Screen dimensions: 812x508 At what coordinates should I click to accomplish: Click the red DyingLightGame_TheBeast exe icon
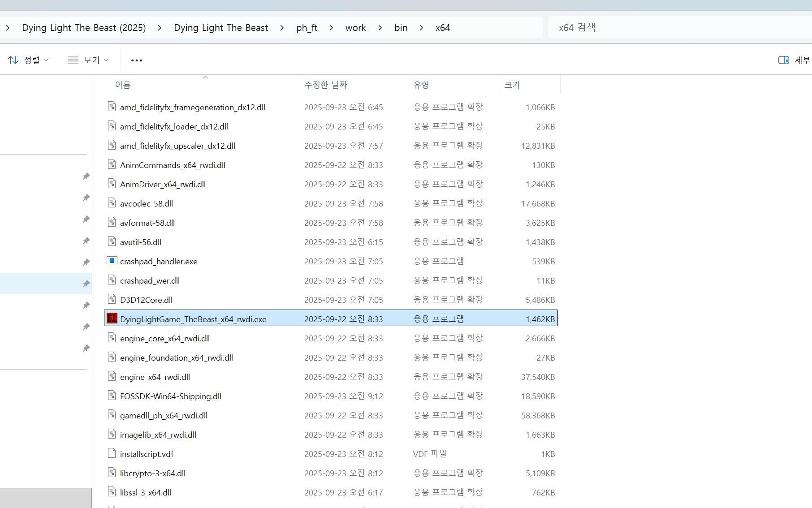click(x=112, y=319)
